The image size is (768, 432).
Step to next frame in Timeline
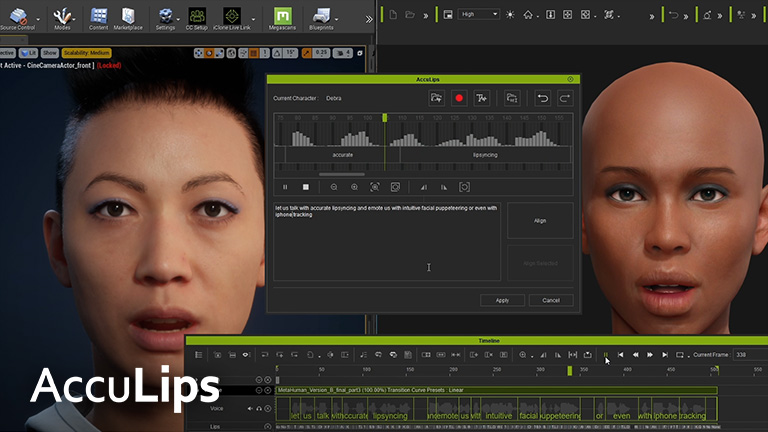(650, 355)
